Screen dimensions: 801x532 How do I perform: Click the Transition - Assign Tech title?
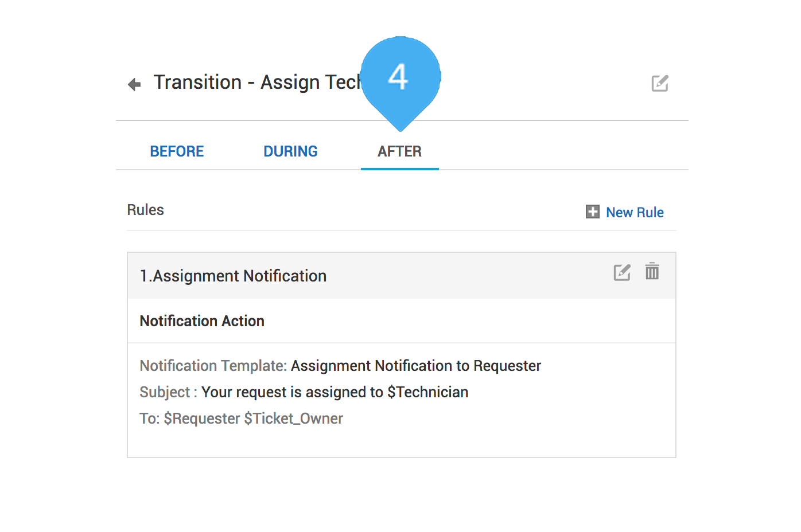257,83
